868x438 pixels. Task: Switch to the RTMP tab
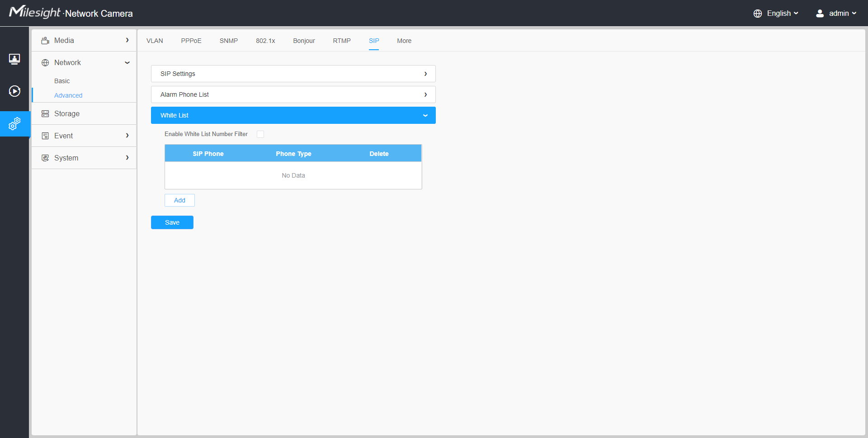(x=342, y=41)
